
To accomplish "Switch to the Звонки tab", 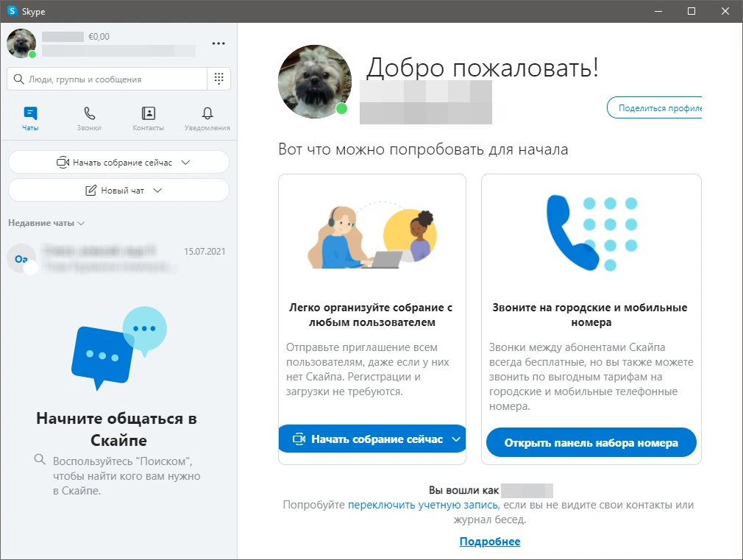I will point(89,118).
